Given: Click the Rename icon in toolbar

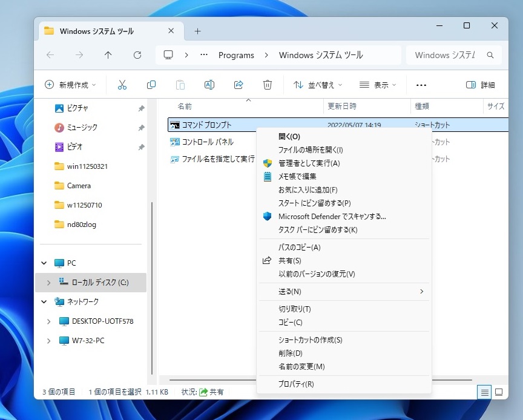Looking at the screenshot, I should (209, 85).
